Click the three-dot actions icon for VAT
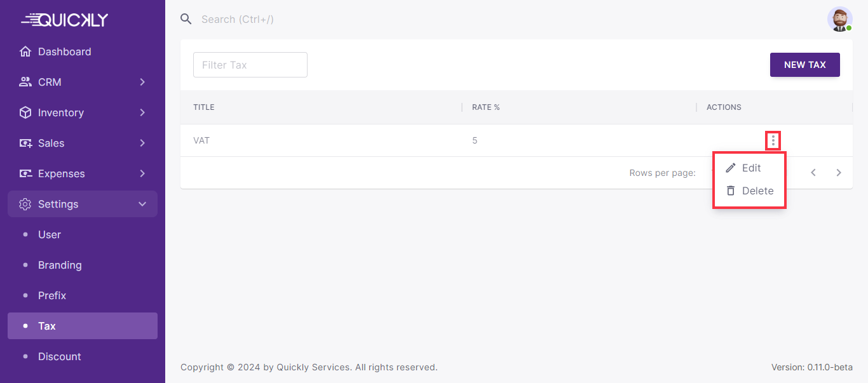Screen dimensions: 868x383 coord(773,140)
